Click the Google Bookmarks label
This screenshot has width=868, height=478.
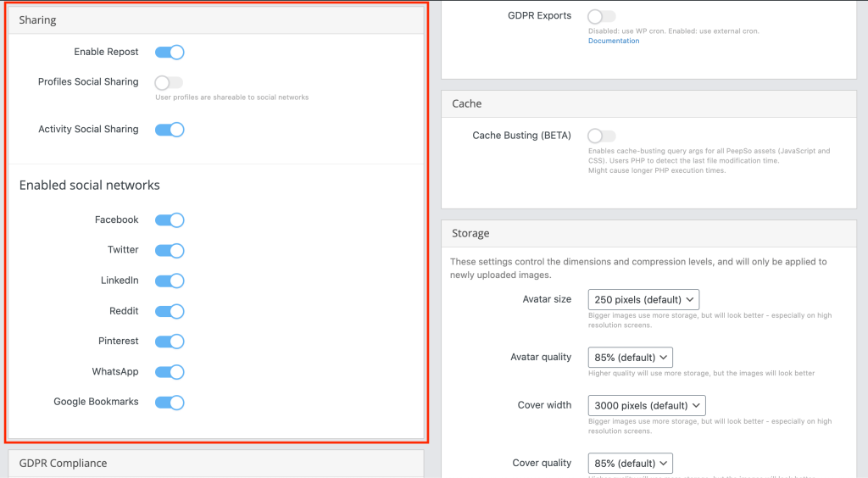click(97, 402)
